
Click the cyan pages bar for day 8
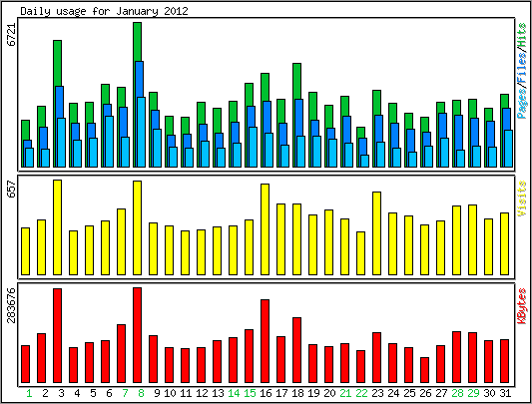tap(141, 132)
